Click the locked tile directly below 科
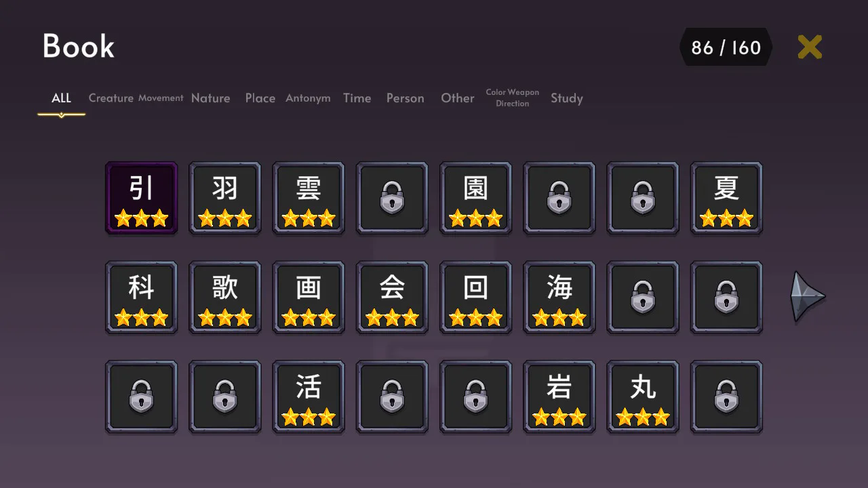Screen dimensions: 868x488 (x=141, y=397)
